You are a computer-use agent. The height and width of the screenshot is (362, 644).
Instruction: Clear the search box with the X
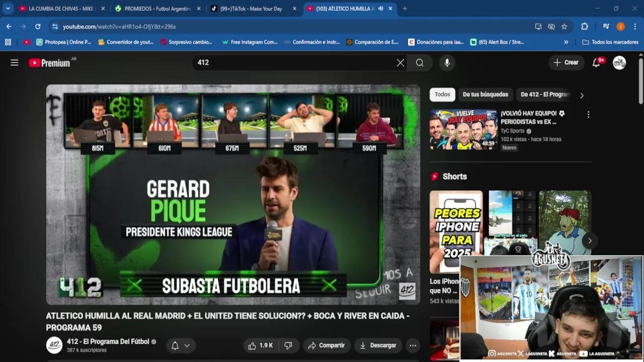(400, 62)
